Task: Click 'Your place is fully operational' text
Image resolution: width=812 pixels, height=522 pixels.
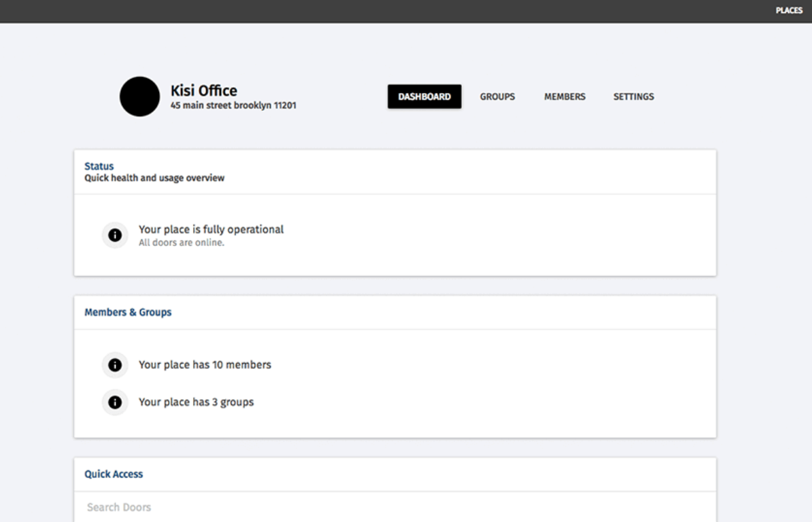Action: pos(211,230)
